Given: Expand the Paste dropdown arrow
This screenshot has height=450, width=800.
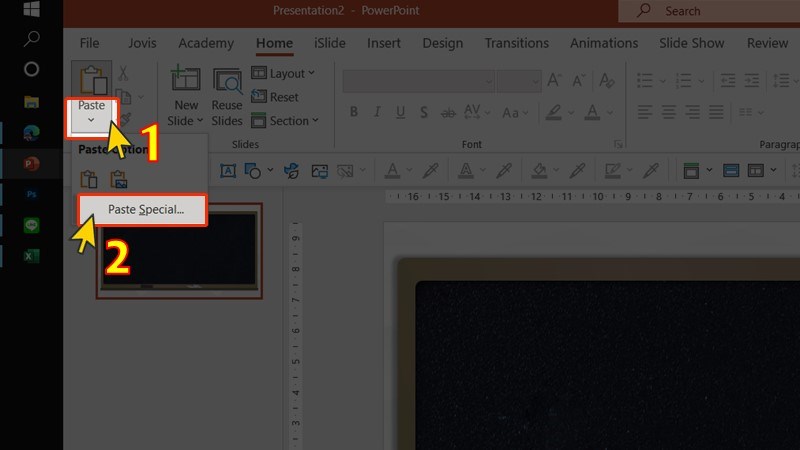Looking at the screenshot, I should [90, 119].
